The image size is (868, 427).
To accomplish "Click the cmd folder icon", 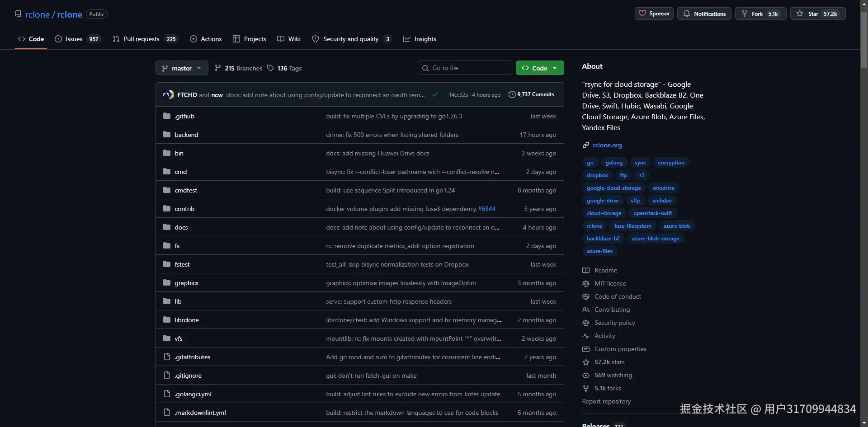I will (167, 172).
